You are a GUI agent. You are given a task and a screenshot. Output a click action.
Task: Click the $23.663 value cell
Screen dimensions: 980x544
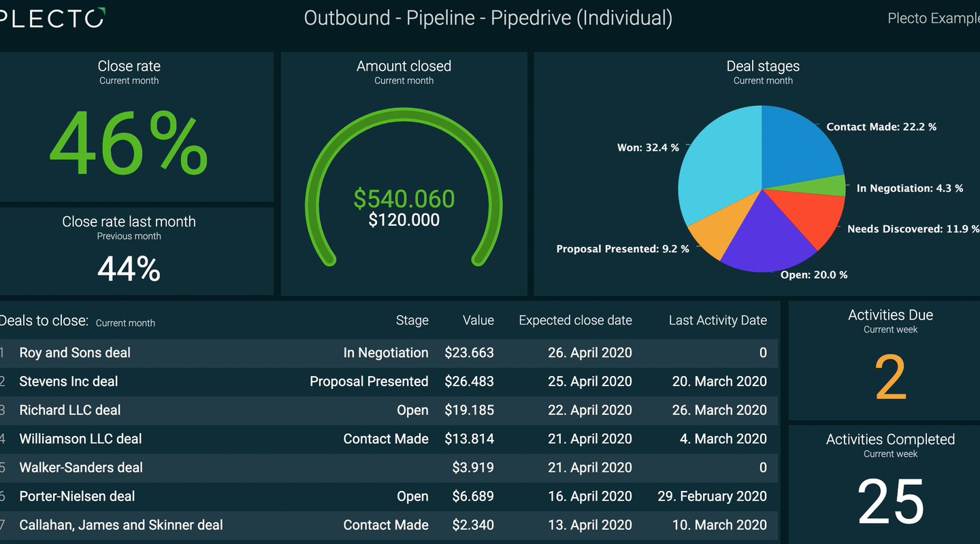click(x=470, y=353)
